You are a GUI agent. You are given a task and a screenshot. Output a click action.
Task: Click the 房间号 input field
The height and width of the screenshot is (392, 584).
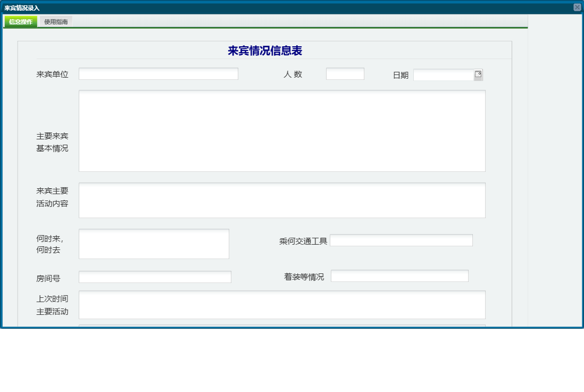tap(154, 277)
